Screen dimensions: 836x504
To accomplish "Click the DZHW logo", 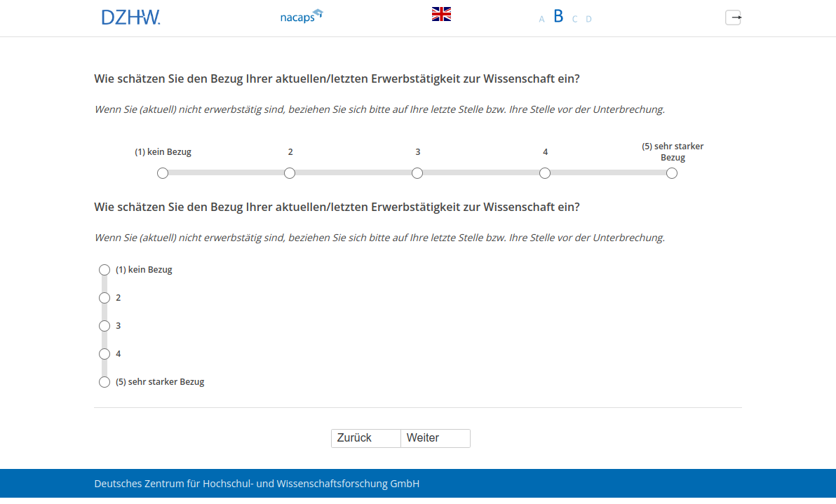I will pos(130,18).
